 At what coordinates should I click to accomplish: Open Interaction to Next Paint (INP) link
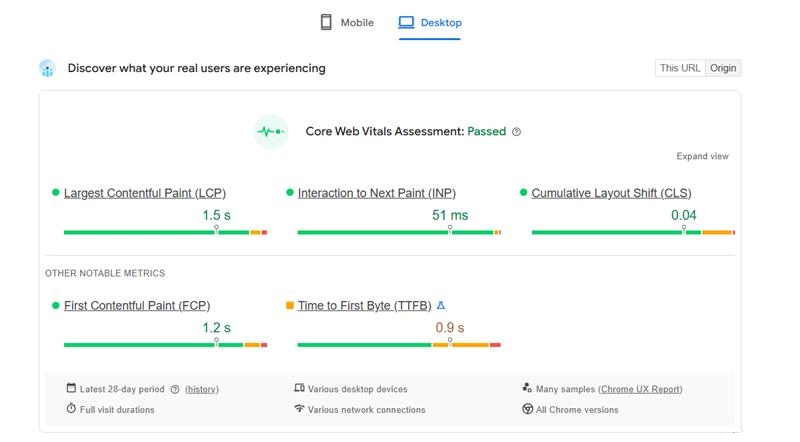pos(377,193)
